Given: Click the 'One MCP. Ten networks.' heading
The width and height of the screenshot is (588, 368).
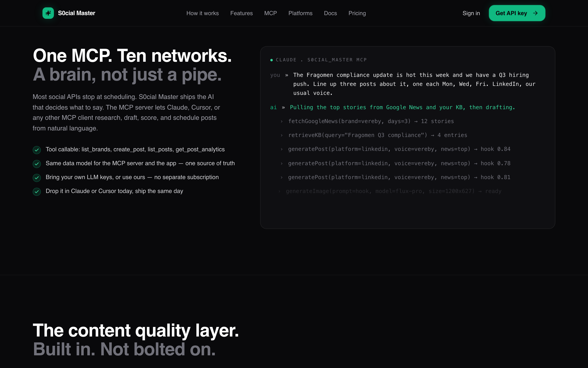Looking at the screenshot, I should pos(132,56).
